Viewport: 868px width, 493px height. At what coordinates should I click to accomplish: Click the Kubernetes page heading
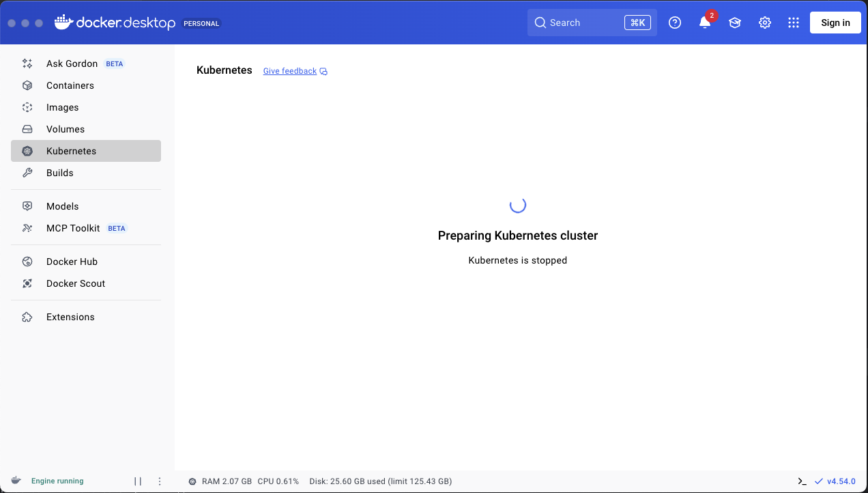click(225, 70)
